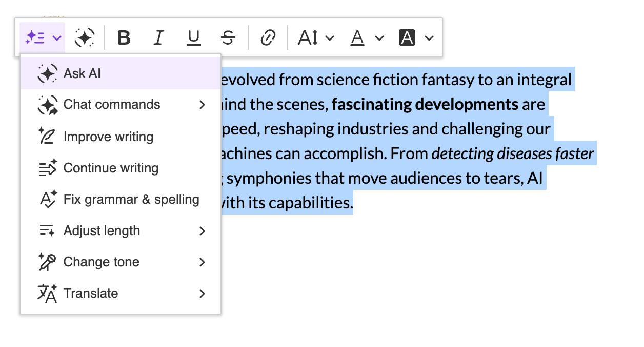
Task: Choose Fix grammar & spelling
Action: pyautogui.click(x=131, y=199)
